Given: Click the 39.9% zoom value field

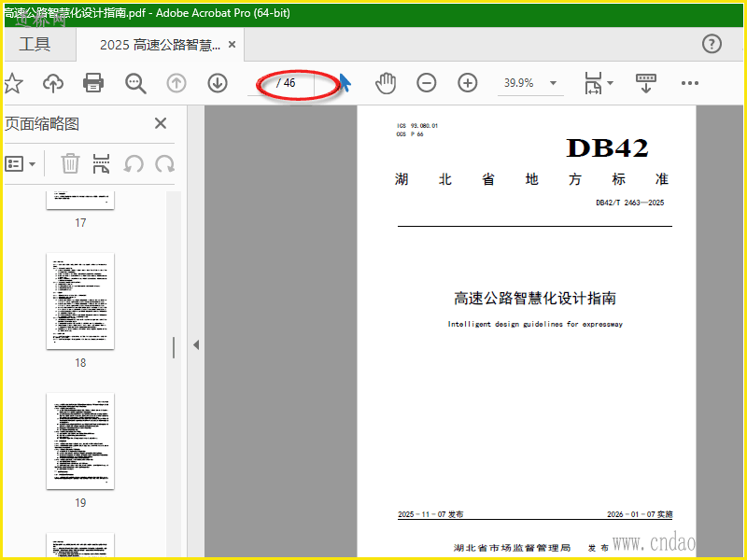Looking at the screenshot, I should click(x=519, y=83).
